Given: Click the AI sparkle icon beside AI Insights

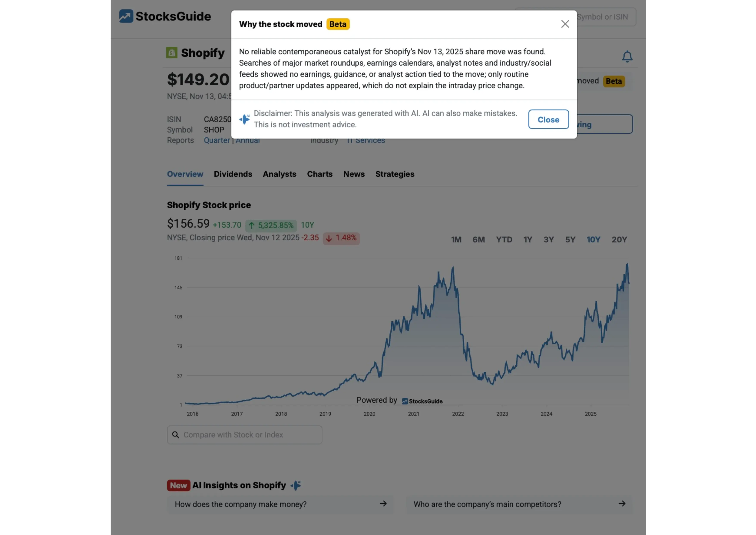Looking at the screenshot, I should click(x=296, y=485).
